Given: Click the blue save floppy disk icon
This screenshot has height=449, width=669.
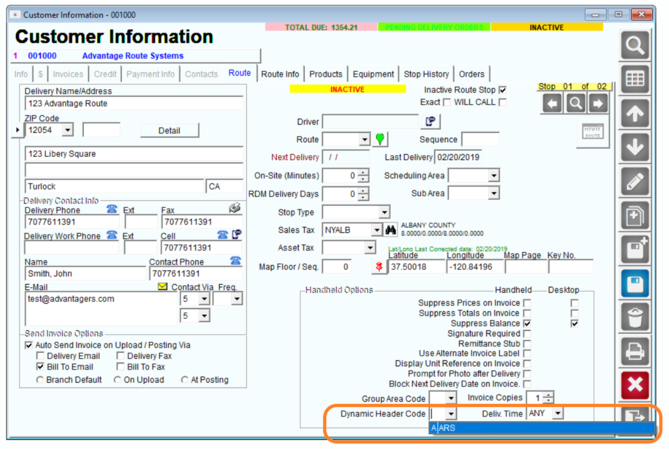Looking at the screenshot, I should [x=635, y=283].
